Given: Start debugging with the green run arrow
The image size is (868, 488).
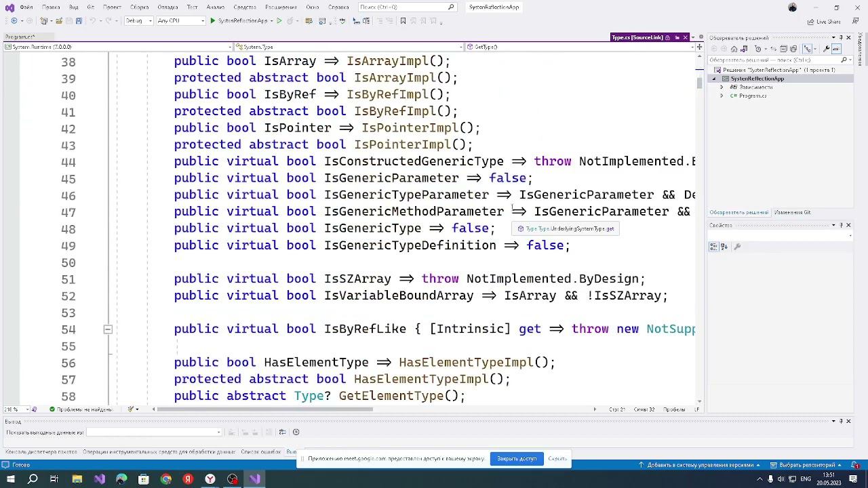Looking at the screenshot, I should pos(213,21).
